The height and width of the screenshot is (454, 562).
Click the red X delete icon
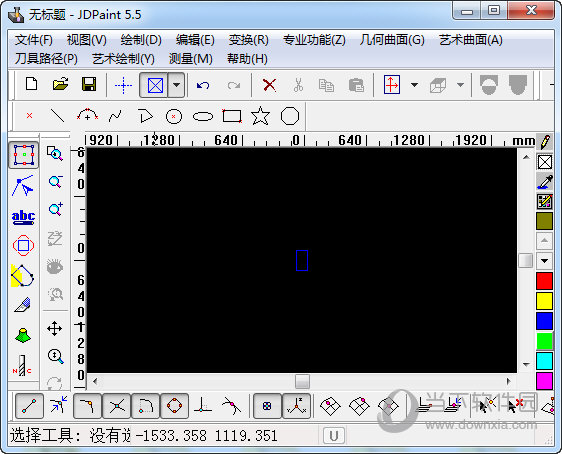point(269,85)
